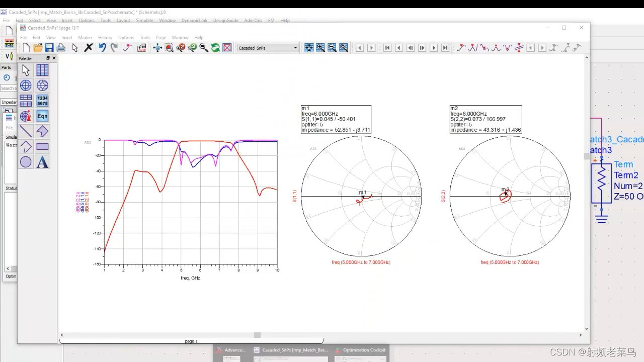Screen dimensions: 644x362
Task: Select Term2 component in schematic window
Action: 601,185
